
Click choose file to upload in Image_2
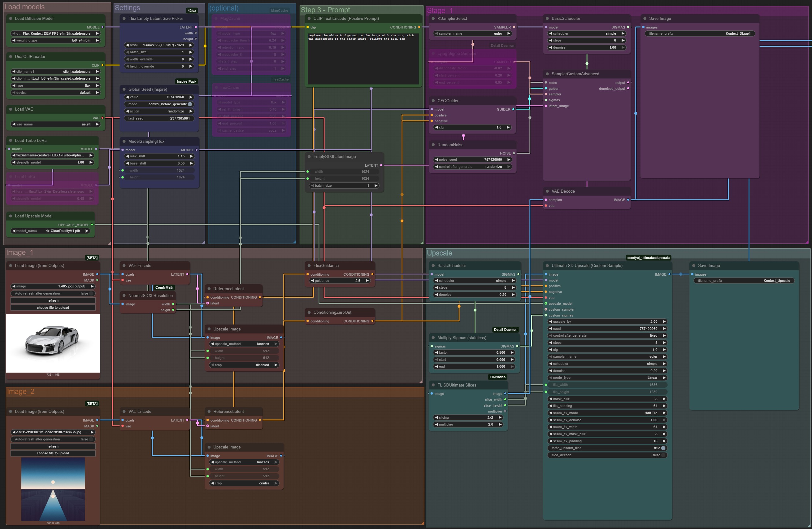[53, 453]
